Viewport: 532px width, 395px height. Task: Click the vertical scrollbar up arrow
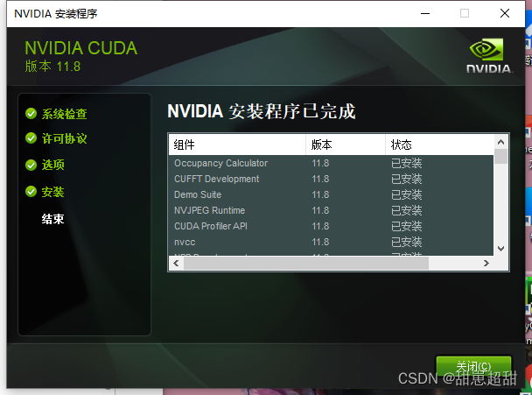500,142
